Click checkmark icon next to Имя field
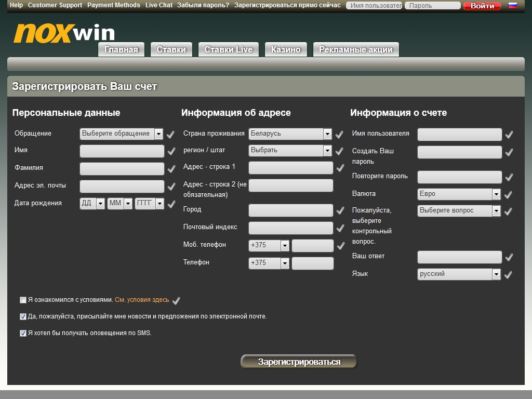The height and width of the screenshot is (399, 532). point(171,152)
